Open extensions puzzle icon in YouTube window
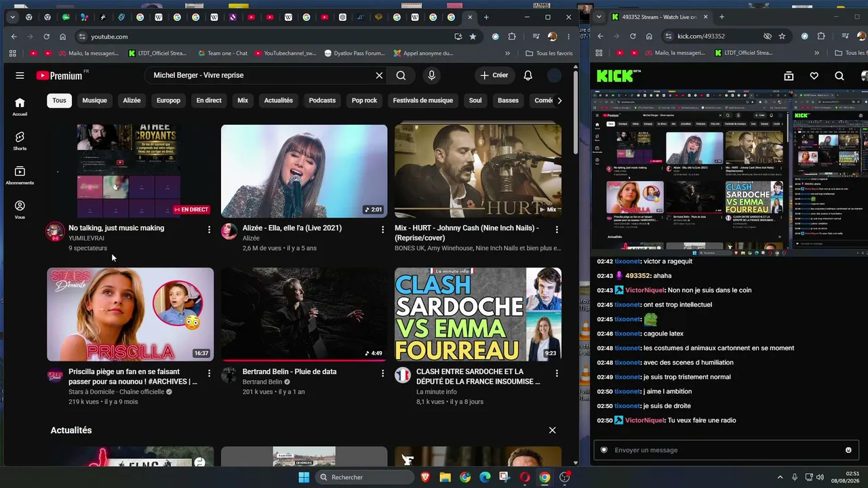 [512, 37]
